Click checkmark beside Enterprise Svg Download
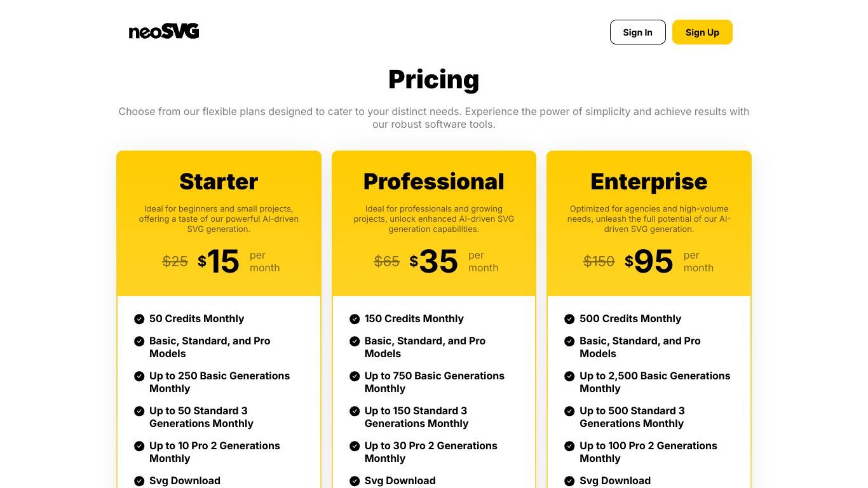The width and height of the screenshot is (868, 488). coord(569,481)
